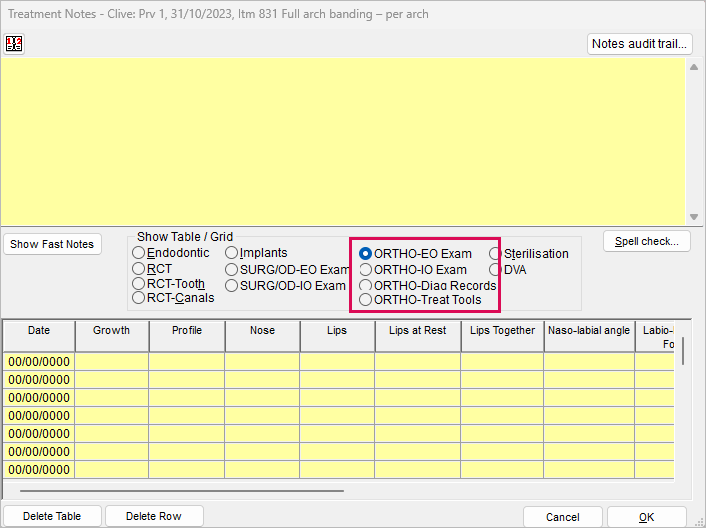Click the table's horizontal scrollbar
This screenshot has width=706, height=528.
click(180, 491)
